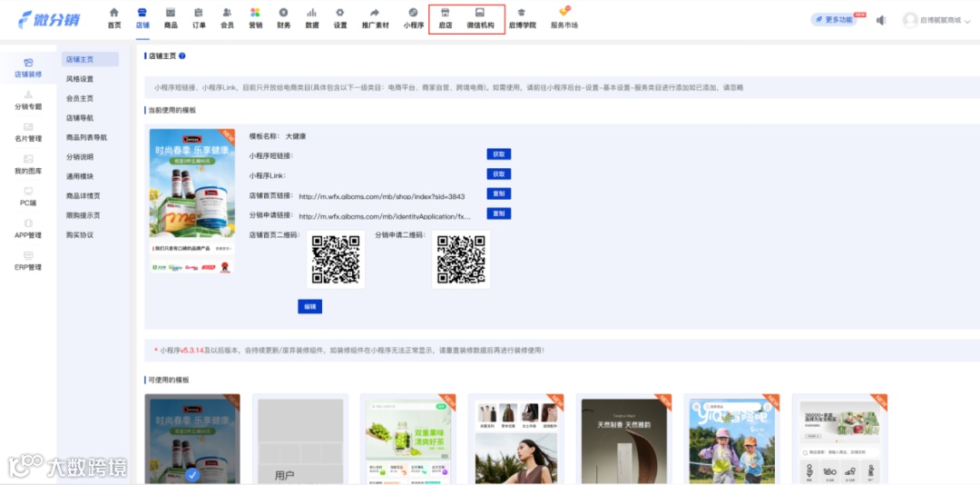
Task: Open 财务 in the top navigation
Action: (x=284, y=18)
